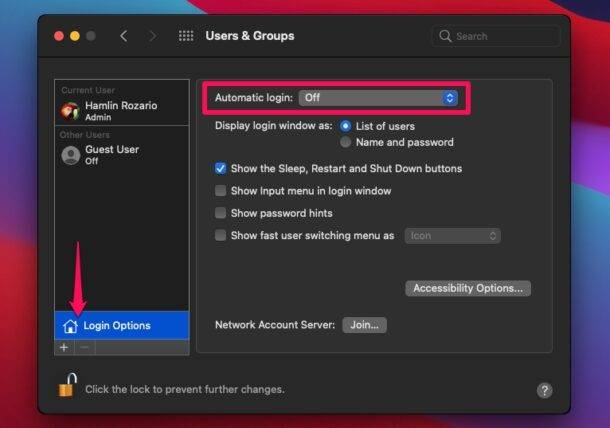Image resolution: width=610 pixels, height=428 pixels.
Task: Click Hamlin Rozario's profile picture
Action: 70,111
